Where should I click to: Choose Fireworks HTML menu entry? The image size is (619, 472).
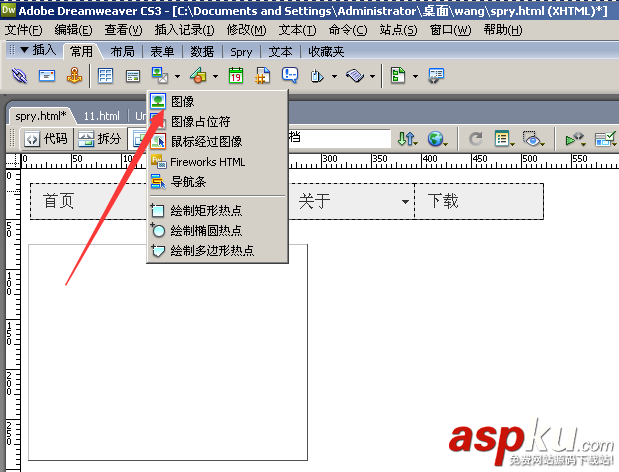click(x=218, y=162)
